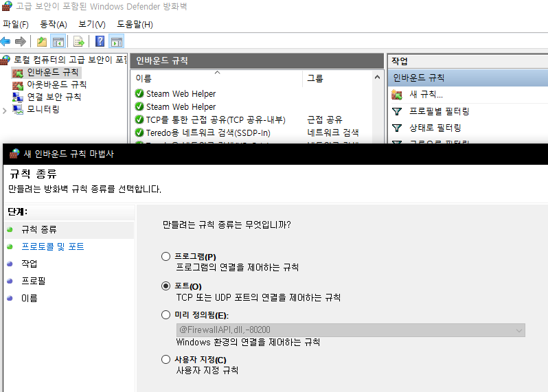Click the Up one level folder icon

(x=42, y=42)
